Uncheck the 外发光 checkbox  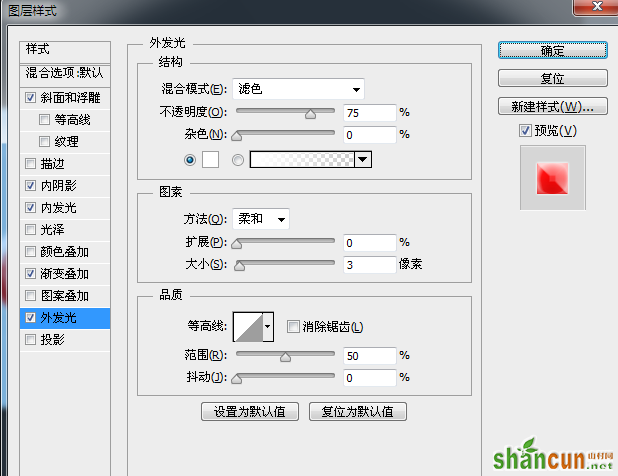30,318
